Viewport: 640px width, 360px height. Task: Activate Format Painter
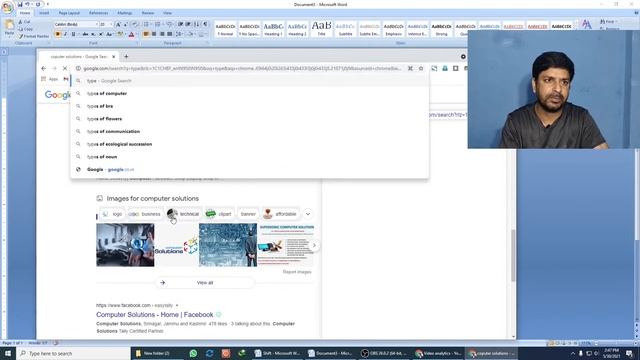33,36
